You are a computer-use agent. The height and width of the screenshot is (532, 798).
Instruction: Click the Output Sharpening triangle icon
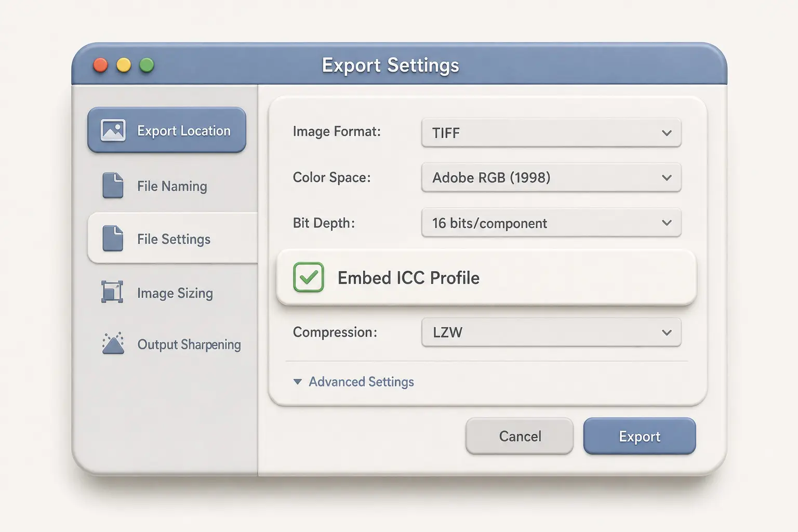pos(113,343)
